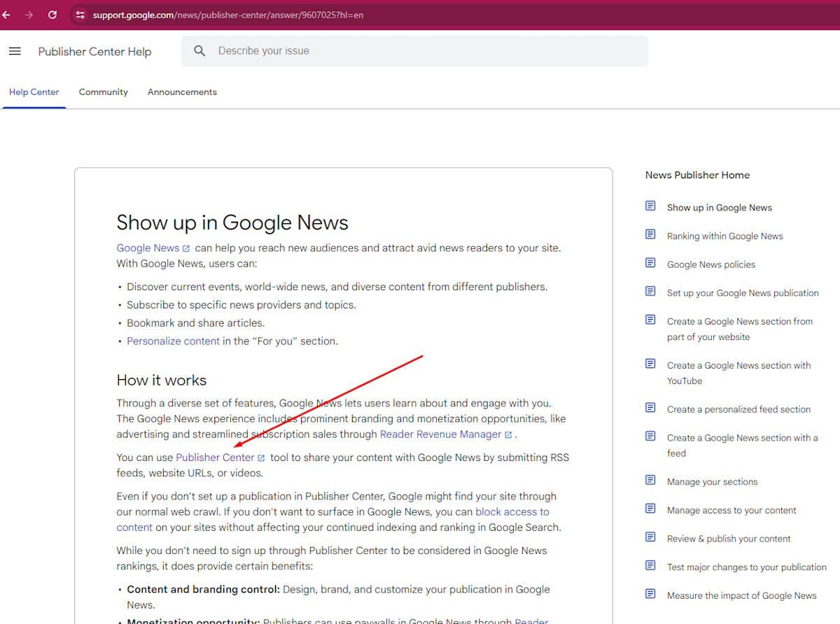Open the Announcements tab
The width and height of the screenshot is (840, 624).
pos(182,92)
